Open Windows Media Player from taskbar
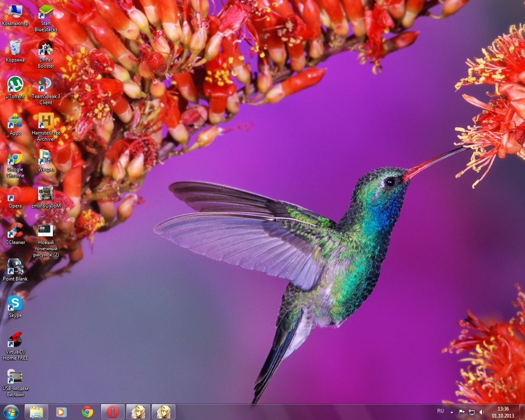 coord(61,412)
